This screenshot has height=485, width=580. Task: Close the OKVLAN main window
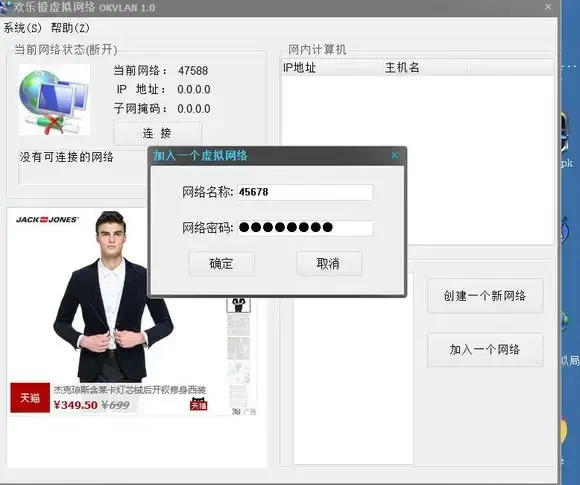[x=548, y=7]
